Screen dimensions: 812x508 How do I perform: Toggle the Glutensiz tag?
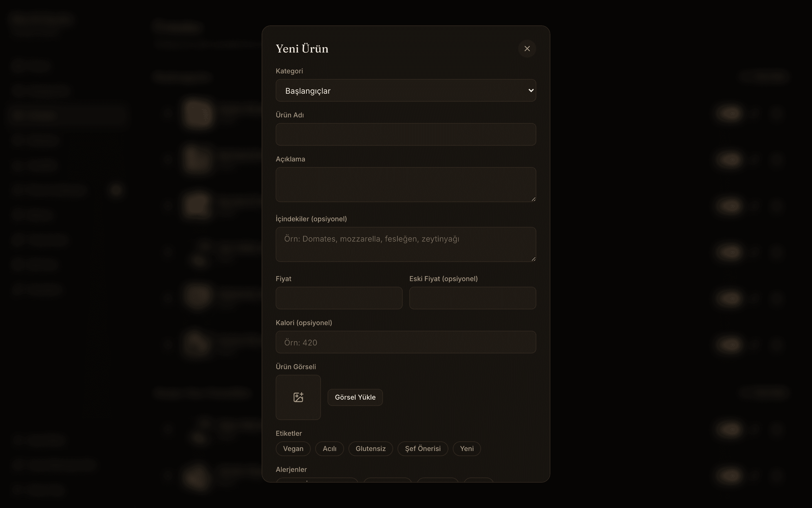pos(370,448)
